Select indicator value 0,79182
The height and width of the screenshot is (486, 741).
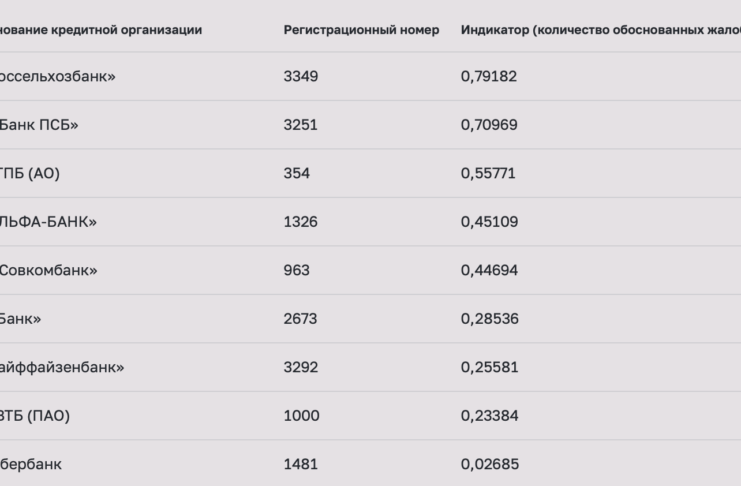(x=489, y=76)
